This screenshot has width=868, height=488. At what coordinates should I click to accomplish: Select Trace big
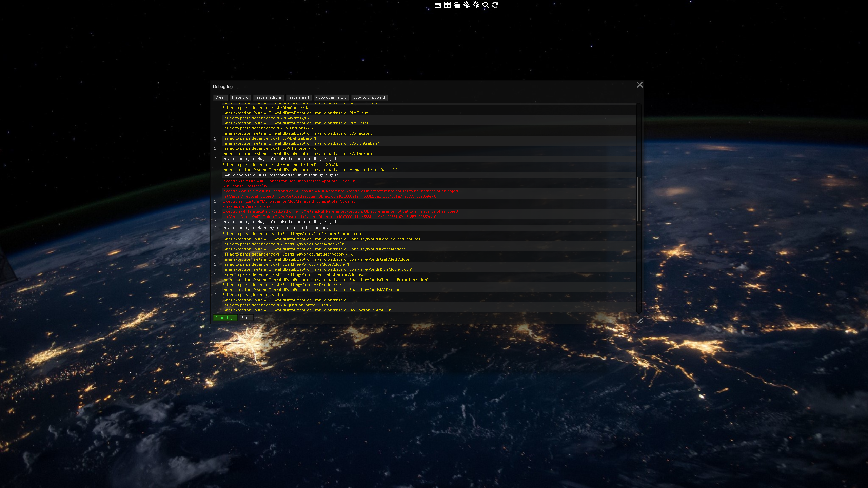coord(240,97)
